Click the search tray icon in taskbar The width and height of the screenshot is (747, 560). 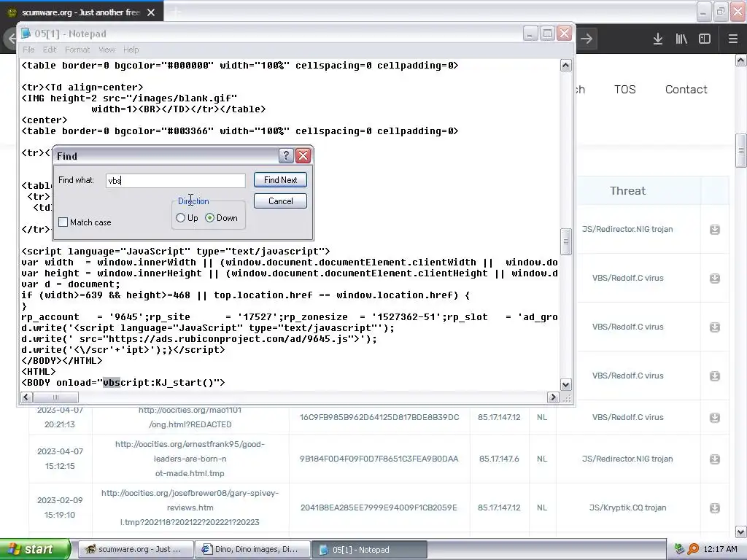point(694,549)
